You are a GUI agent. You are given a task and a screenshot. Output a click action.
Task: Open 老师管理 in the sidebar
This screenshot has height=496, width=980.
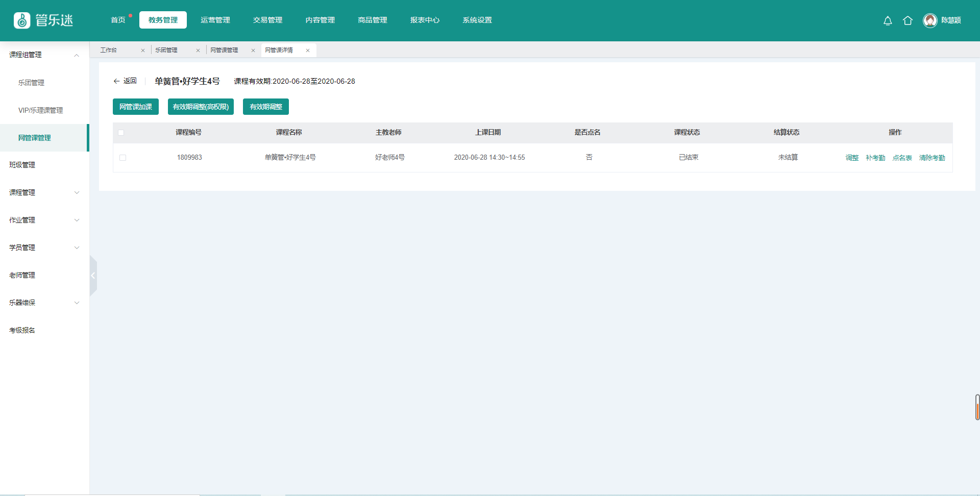[x=22, y=275]
